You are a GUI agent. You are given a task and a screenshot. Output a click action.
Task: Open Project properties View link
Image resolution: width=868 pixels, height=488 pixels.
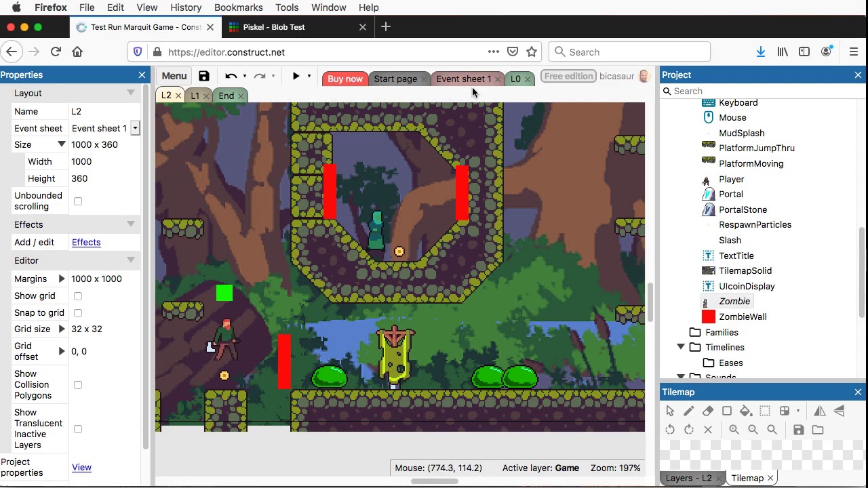pyautogui.click(x=81, y=467)
